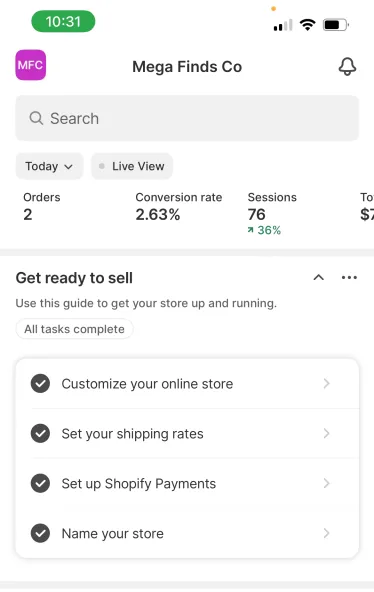Collapse the Get ready to sell section
The width and height of the screenshot is (374, 592).
coord(319,278)
